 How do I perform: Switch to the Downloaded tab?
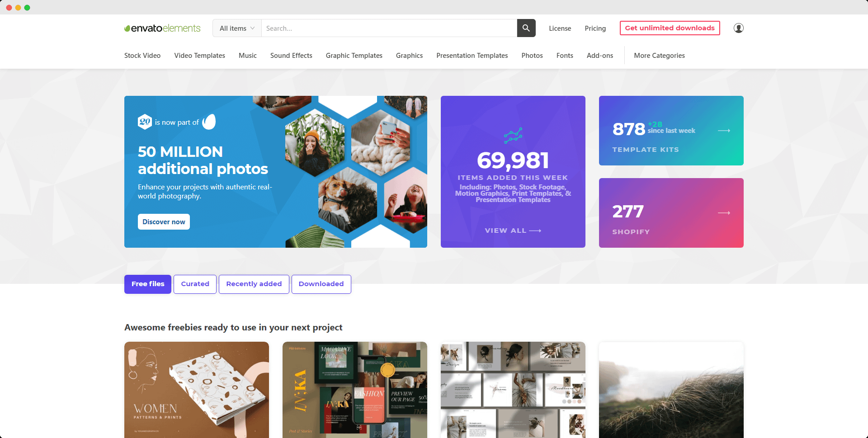click(x=321, y=284)
